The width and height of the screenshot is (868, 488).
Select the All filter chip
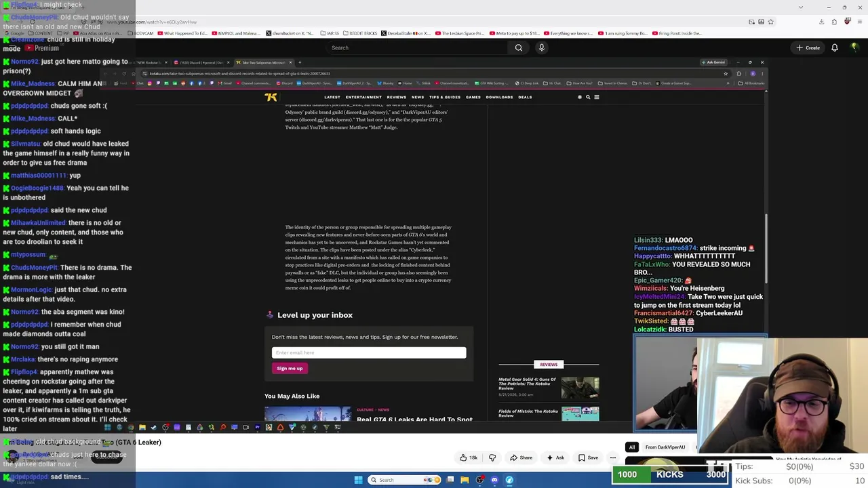coord(632,447)
